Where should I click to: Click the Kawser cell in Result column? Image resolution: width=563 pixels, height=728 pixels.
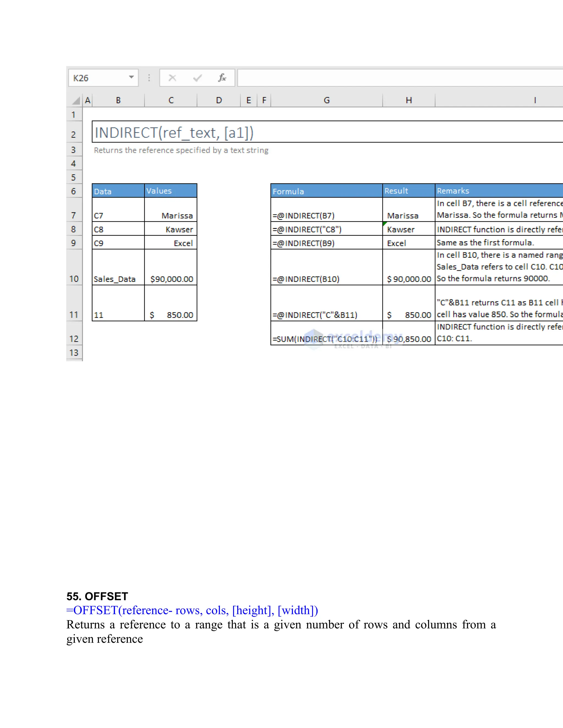point(409,229)
